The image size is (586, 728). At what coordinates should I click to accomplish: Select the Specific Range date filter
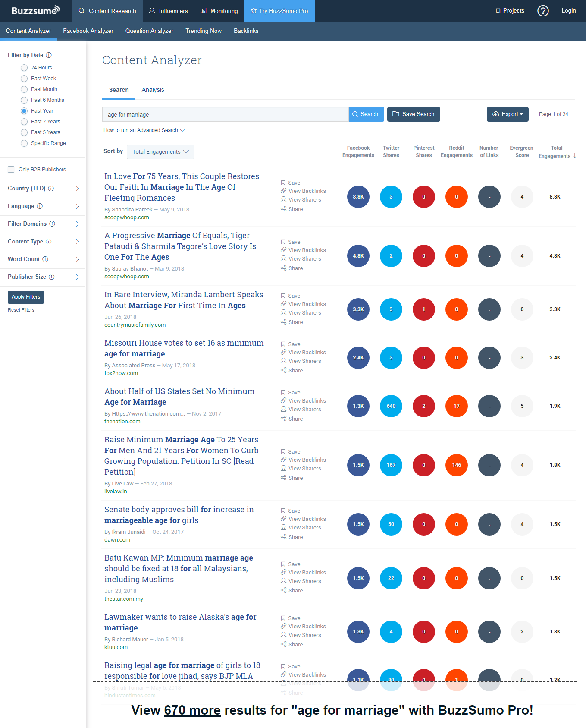pos(24,143)
